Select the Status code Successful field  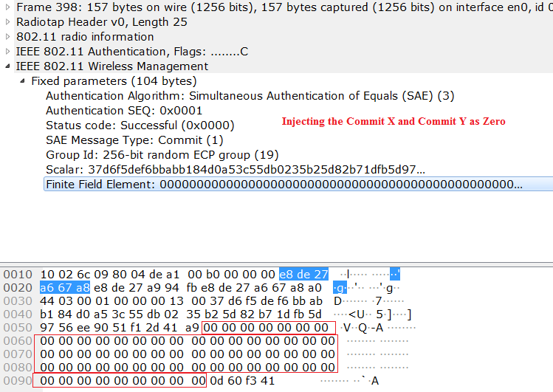140,125
